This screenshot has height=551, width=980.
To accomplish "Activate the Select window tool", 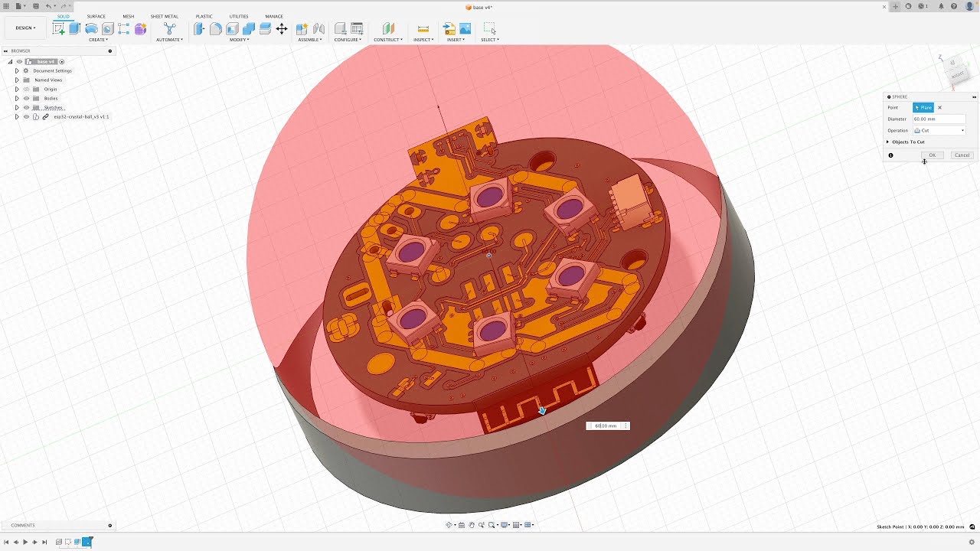I will tap(490, 28).
